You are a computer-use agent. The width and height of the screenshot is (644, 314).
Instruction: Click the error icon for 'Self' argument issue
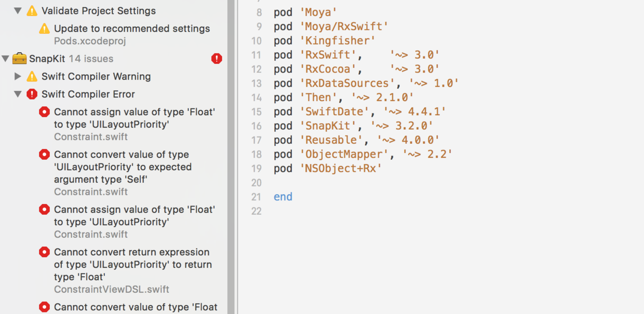[45, 155]
